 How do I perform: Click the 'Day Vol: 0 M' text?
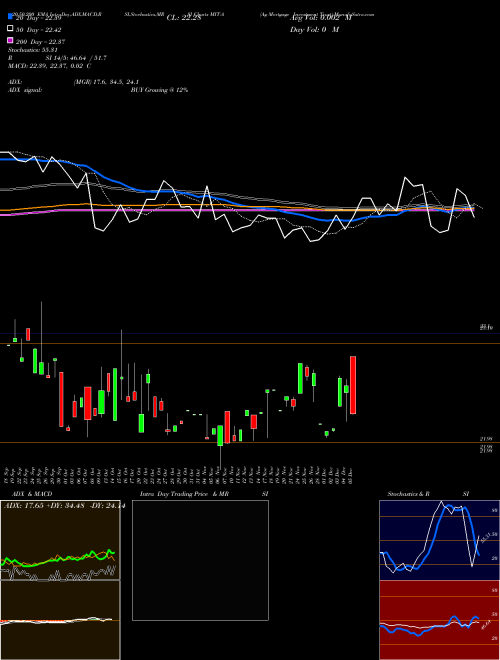(x=314, y=29)
